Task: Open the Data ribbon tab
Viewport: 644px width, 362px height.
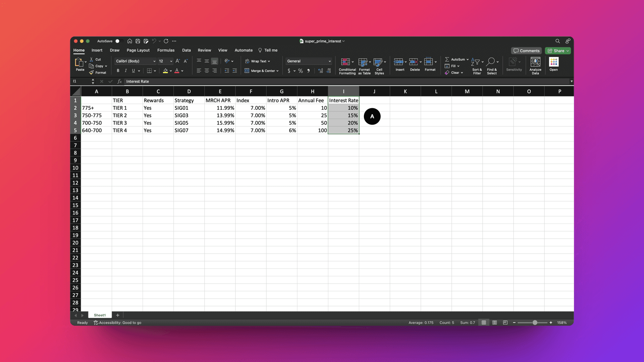Action: pyautogui.click(x=186, y=50)
